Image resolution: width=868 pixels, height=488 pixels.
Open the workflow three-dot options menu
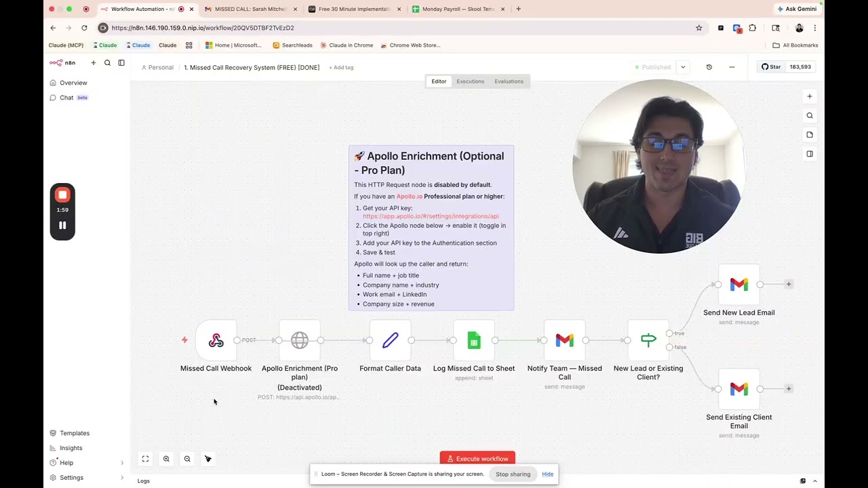tap(732, 67)
